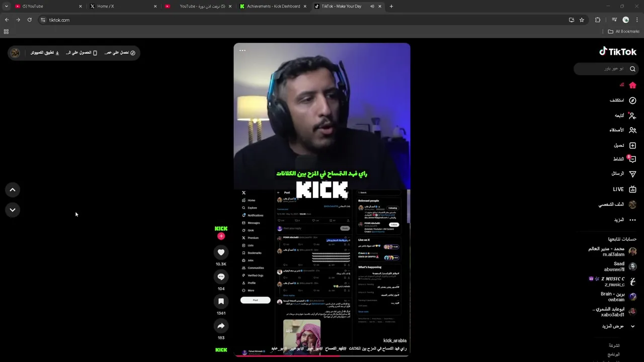Screen dimensions: 644x362
Task: Switch to the Achievements - Kick Dashboard tab
Action: (273, 6)
